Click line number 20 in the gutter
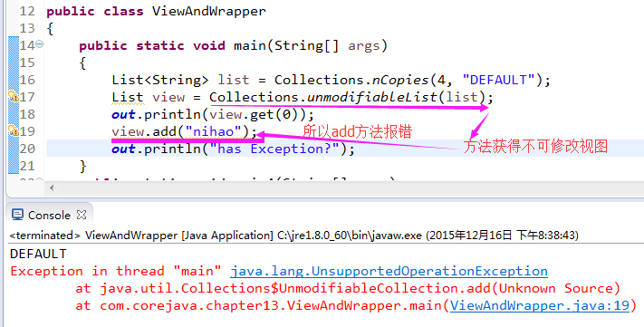 tap(27, 149)
